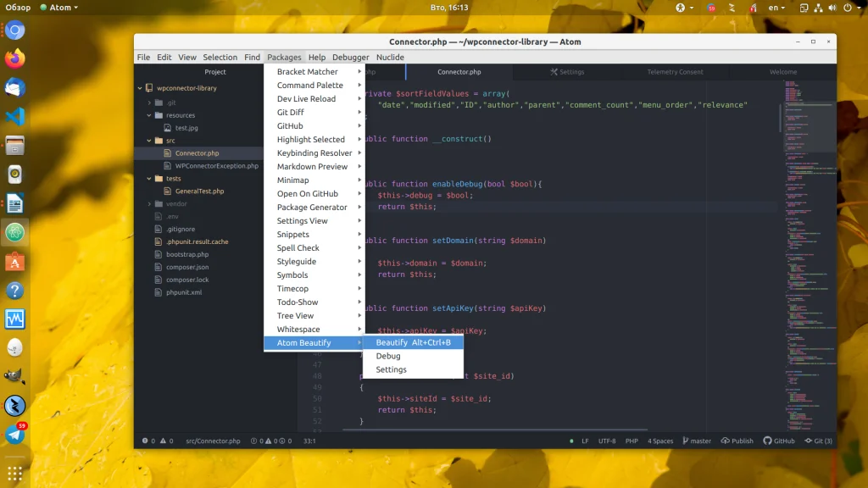Collapse the src folder in tree
The image size is (868, 488).
(149, 141)
